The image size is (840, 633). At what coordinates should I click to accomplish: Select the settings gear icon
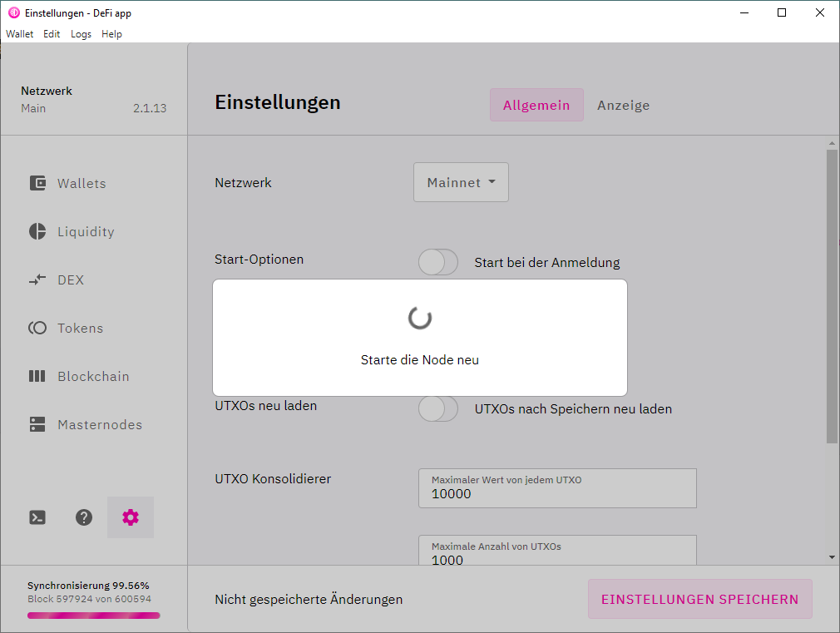[x=131, y=517]
